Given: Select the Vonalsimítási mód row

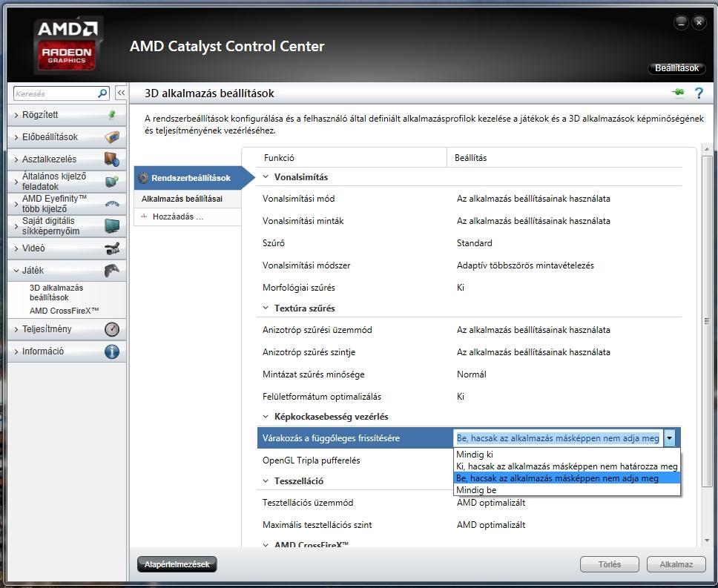Looking at the screenshot, I should [470, 199].
